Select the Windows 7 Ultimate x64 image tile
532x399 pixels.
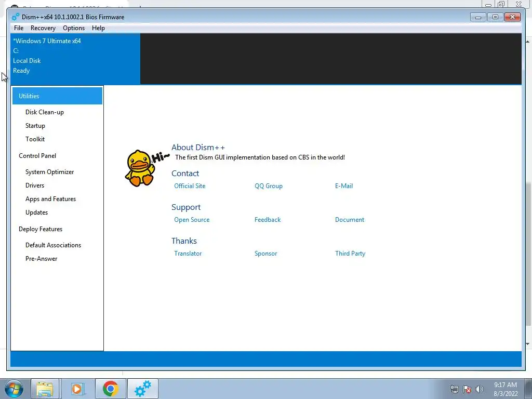click(x=75, y=59)
